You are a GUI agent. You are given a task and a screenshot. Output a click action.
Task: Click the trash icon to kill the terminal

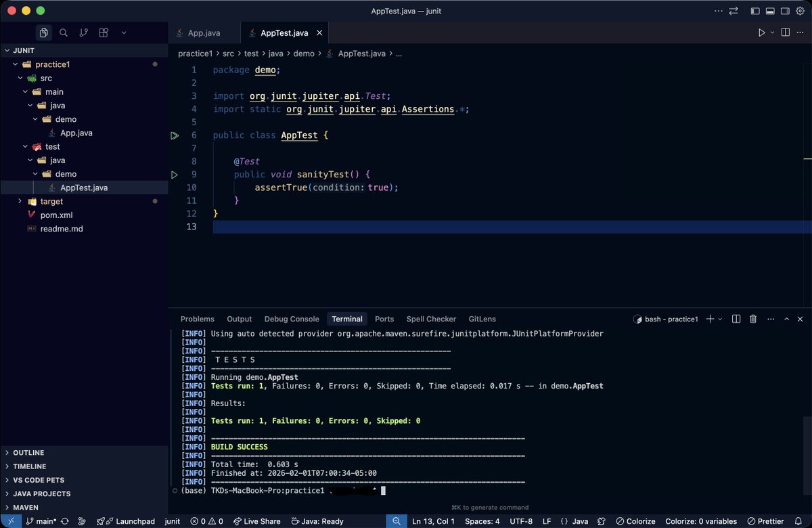point(753,319)
